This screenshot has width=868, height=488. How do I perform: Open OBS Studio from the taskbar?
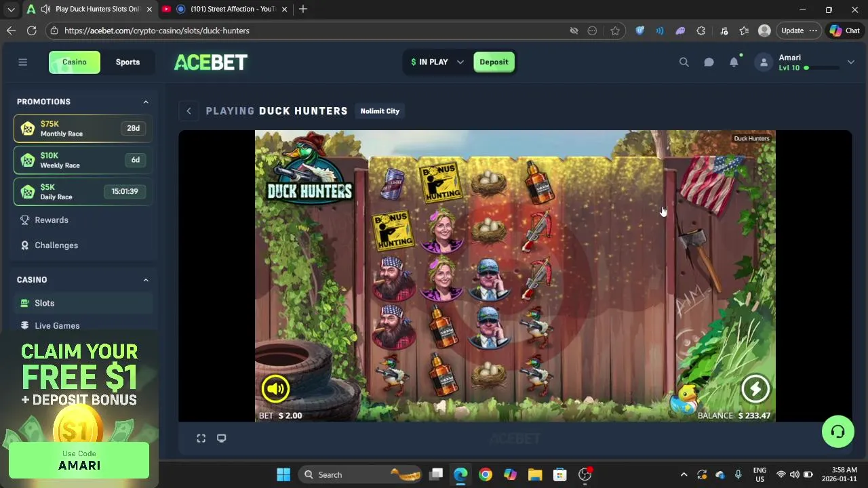[585, 475]
